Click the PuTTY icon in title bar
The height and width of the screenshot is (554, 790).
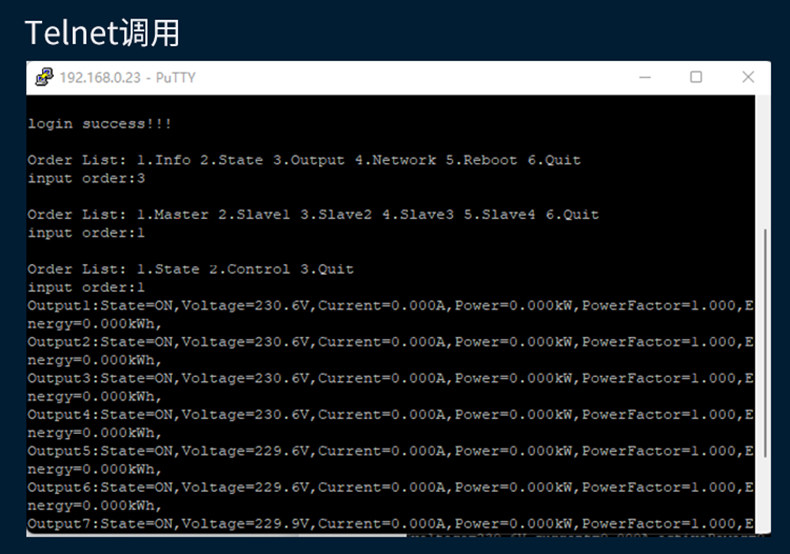coord(44,77)
